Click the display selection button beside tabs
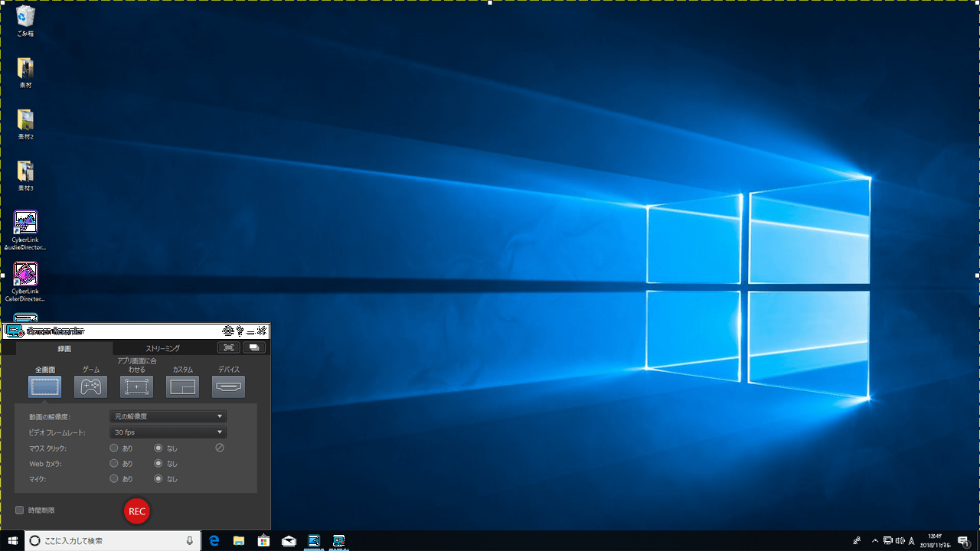This screenshot has width=980, height=551. coord(253,347)
